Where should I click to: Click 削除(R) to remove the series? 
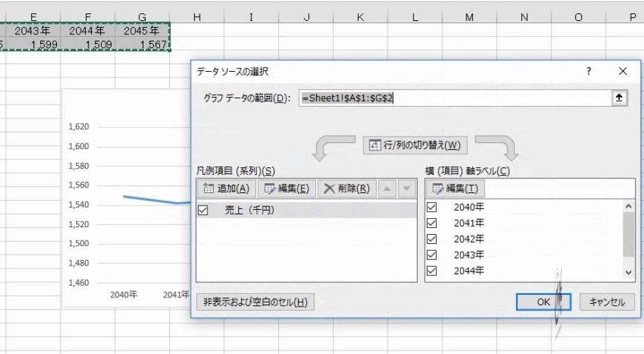347,189
